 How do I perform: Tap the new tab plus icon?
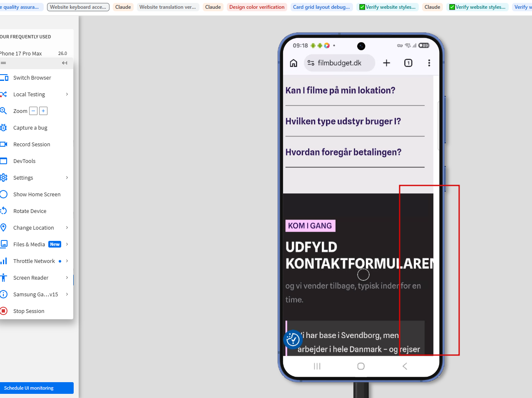point(387,63)
